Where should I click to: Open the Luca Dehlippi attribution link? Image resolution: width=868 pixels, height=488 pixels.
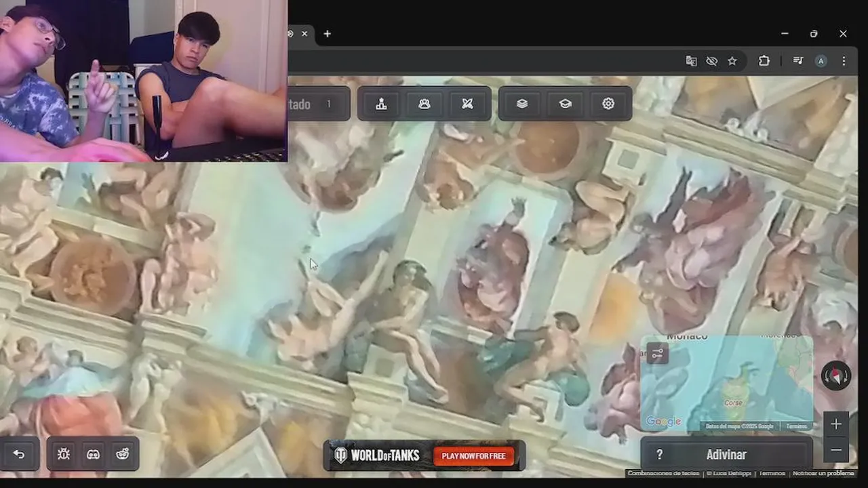(x=730, y=473)
